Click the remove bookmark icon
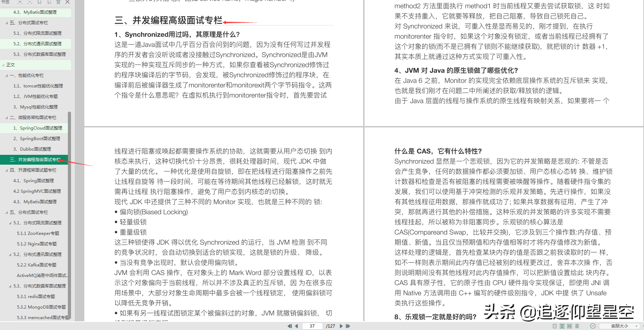 click(49, 2)
